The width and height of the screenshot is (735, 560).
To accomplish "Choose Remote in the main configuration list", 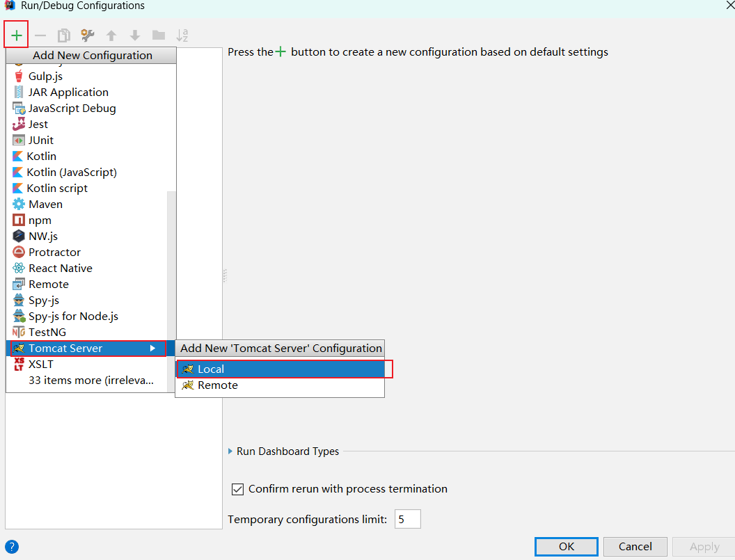I will tap(87, 284).
